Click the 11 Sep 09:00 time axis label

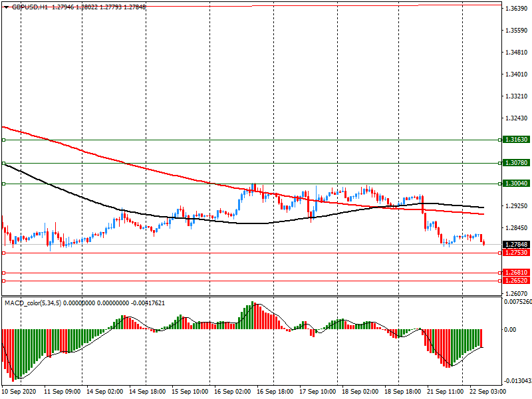point(63,392)
